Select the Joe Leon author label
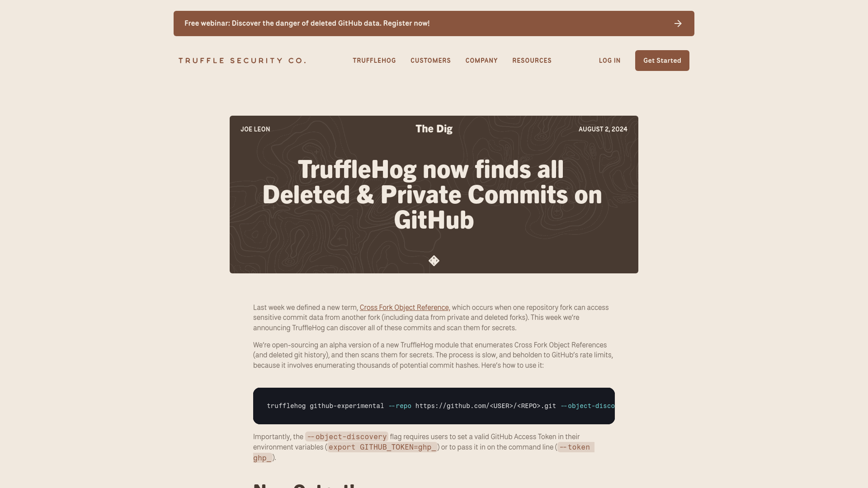 255,129
